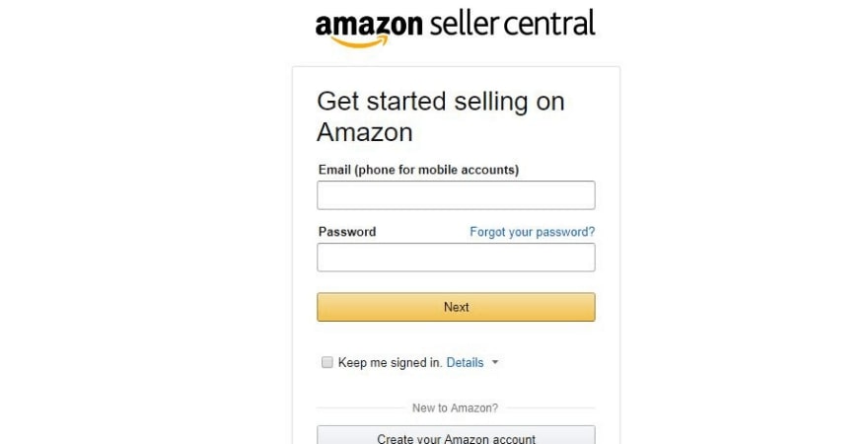Click the orange Amazon smile arrow
Screen dimensions: 868x444
coord(356,41)
